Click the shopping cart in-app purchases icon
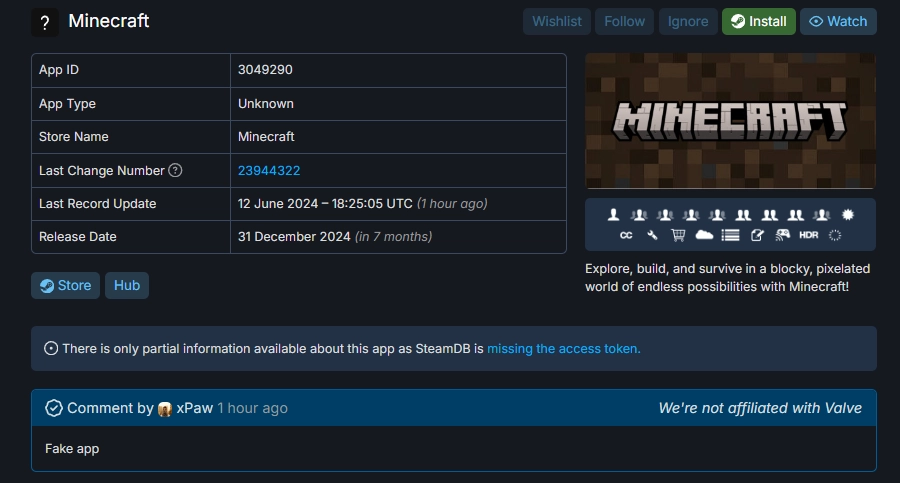The image size is (900, 483). pos(678,235)
